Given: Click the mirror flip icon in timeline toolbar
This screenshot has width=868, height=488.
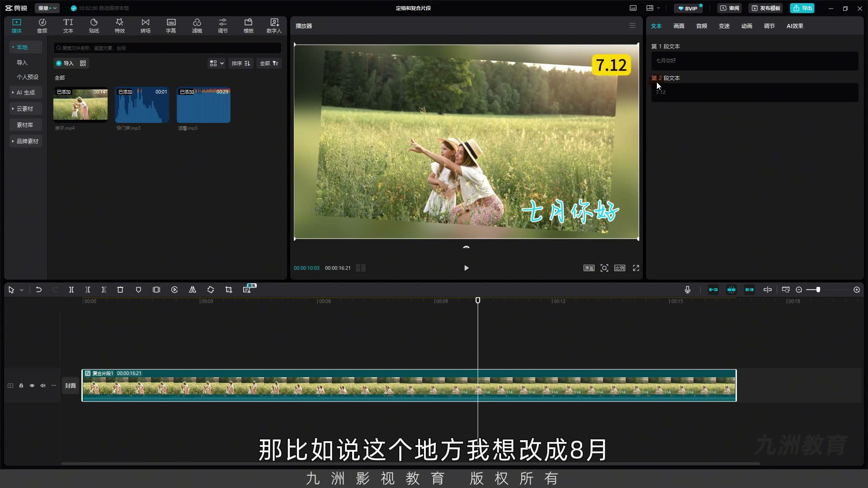Looking at the screenshot, I should point(193,290).
